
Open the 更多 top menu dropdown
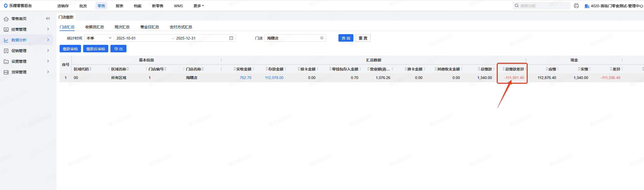pos(199,6)
